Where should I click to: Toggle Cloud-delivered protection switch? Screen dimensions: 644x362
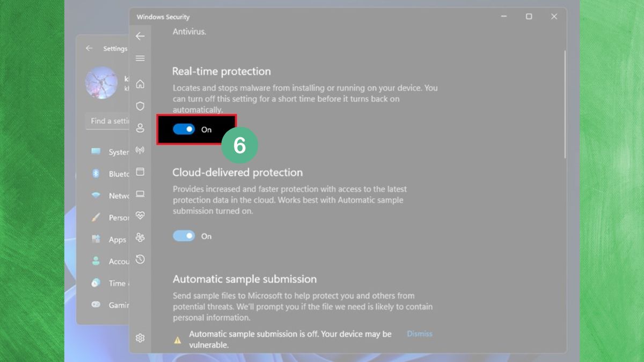click(184, 236)
